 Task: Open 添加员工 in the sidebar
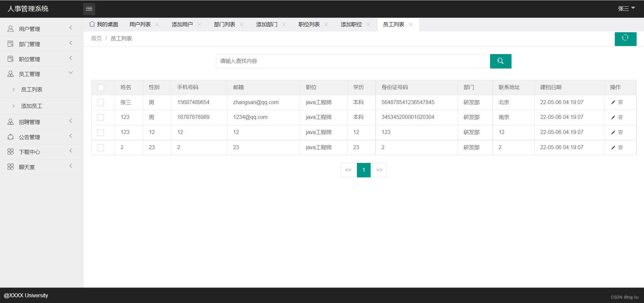tap(32, 106)
